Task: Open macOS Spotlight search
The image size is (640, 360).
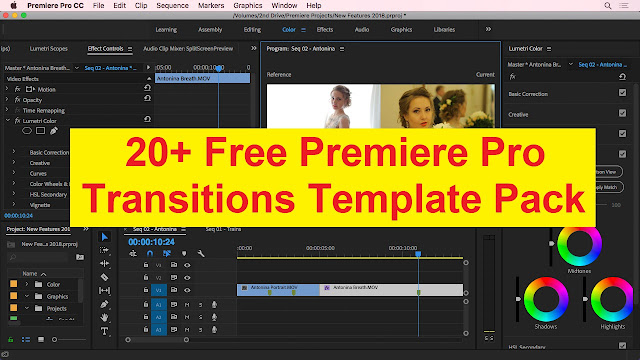Action: point(608,6)
